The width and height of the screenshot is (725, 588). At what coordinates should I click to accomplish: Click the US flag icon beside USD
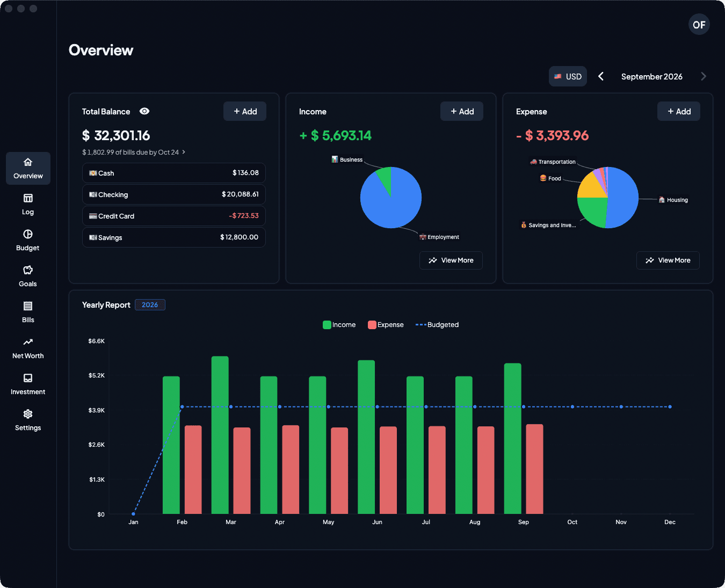coord(558,76)
